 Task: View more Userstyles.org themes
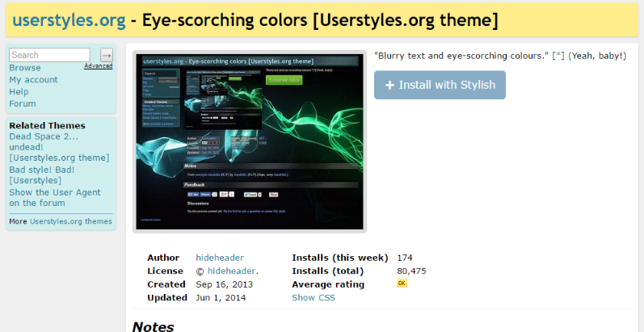(70, 221)
